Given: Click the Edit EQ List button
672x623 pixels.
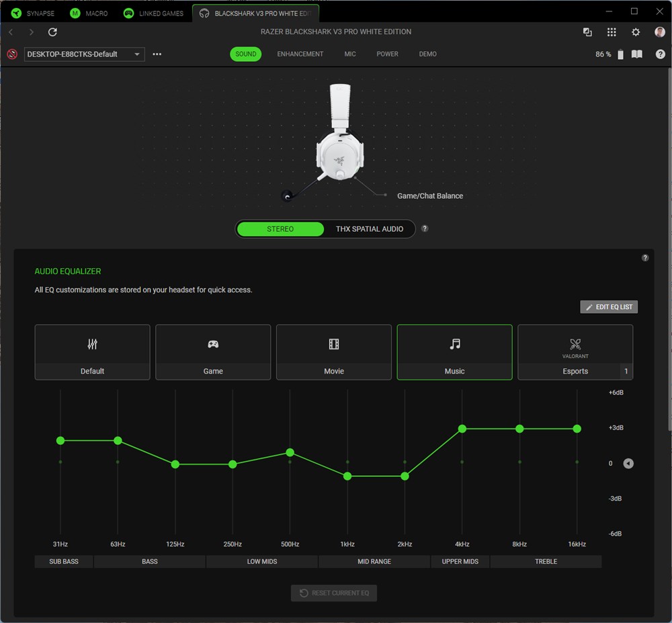Looking at the screenshot, I should pyautogui.click(x=609, y=307).
